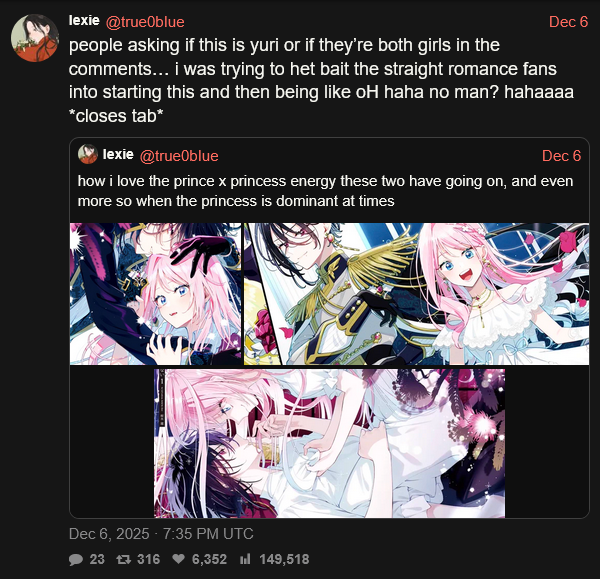Open the Dec 6 date on main tweet
This screenshot has height=579, width=600.
[x=568, y=22]
